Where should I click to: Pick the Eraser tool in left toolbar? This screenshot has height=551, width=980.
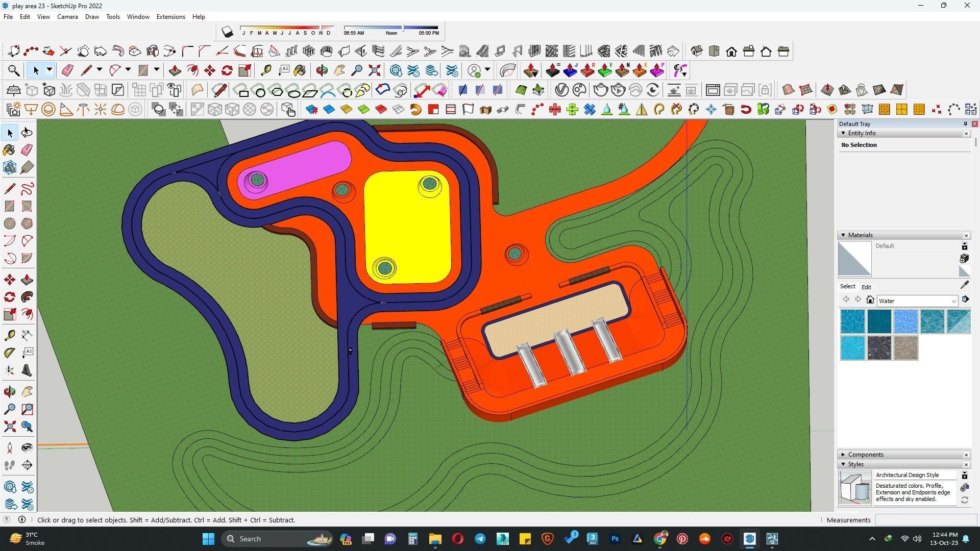pos(27,150)
